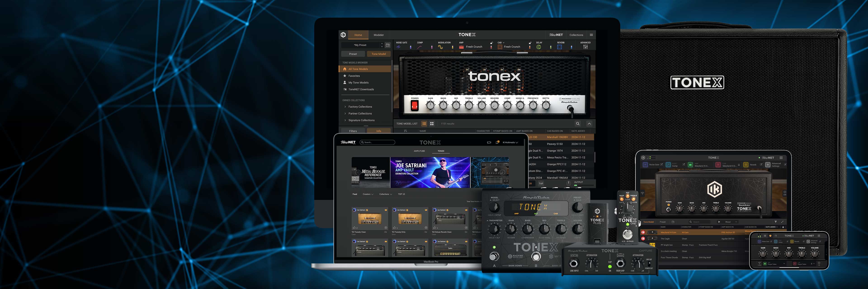The width and height of the screenshot is (868, 289).
Task: Open the tone model list search icon
Action: (578, 124)
